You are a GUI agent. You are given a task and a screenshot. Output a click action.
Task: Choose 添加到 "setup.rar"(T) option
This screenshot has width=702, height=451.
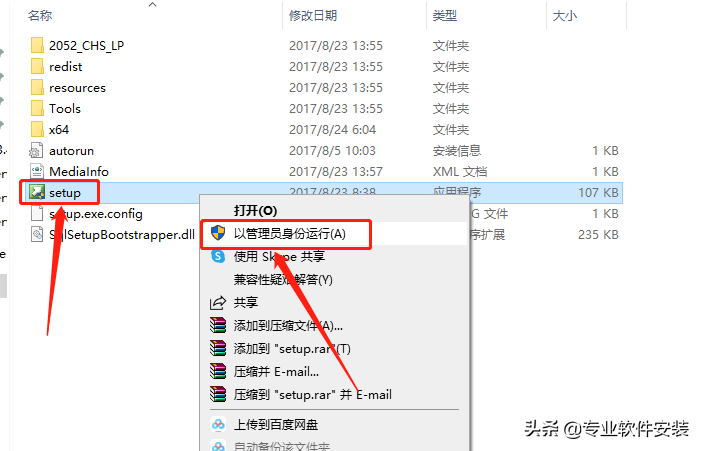tap(292, 348)
